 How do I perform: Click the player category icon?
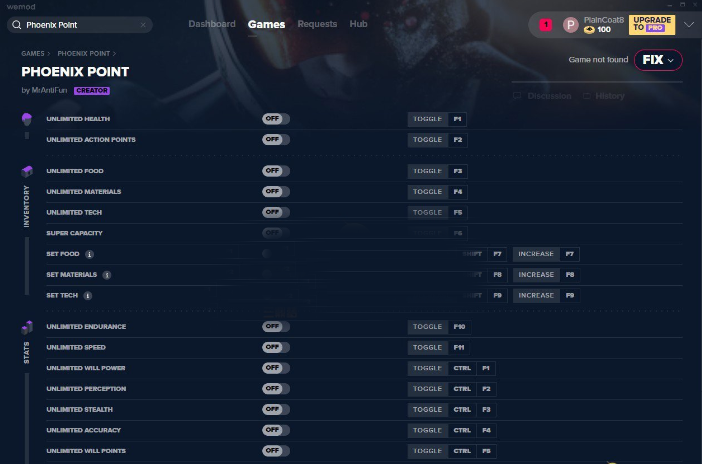pos(27,119)
